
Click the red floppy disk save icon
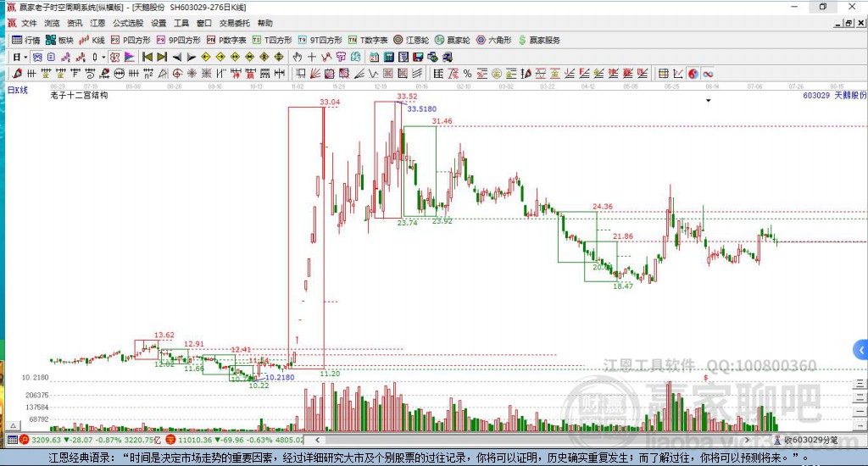click(418, 57)
